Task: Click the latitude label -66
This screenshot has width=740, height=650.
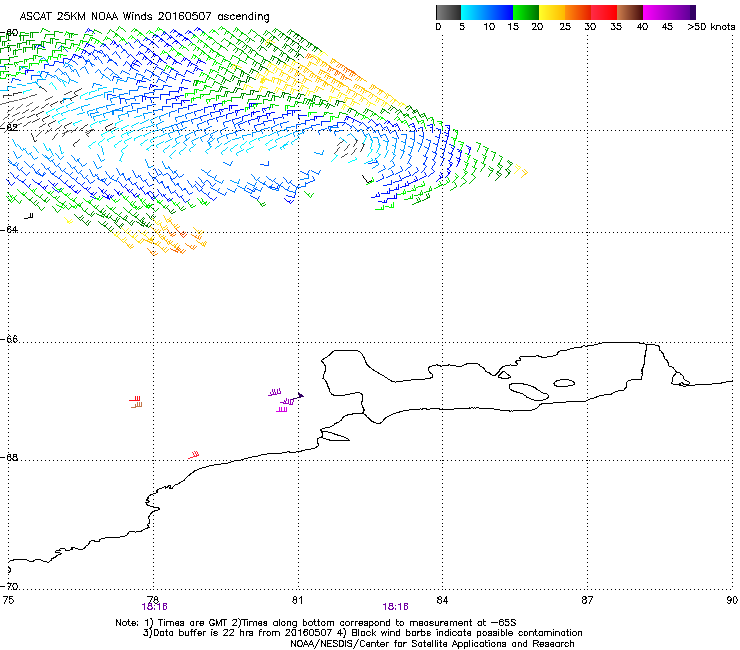Action: [x=9, y=339]
